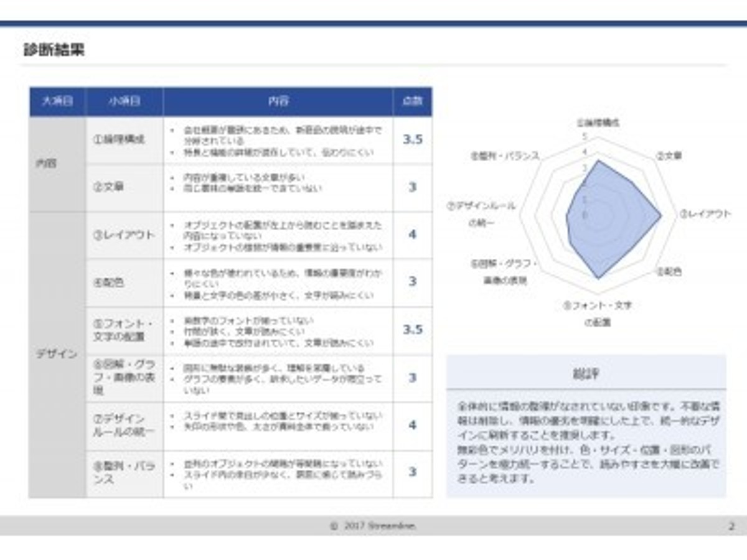Select the 大項目 column header
This screenshot has width=747, height=560.
pos(58,101)
